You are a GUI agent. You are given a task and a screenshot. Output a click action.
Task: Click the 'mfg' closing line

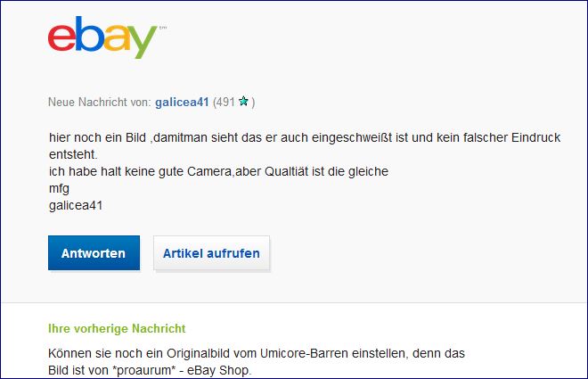pyautogui.click(x=59, y=188)
